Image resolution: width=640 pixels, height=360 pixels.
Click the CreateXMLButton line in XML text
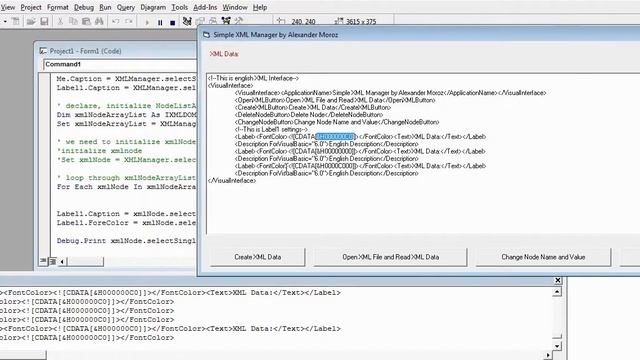[313, 107]
